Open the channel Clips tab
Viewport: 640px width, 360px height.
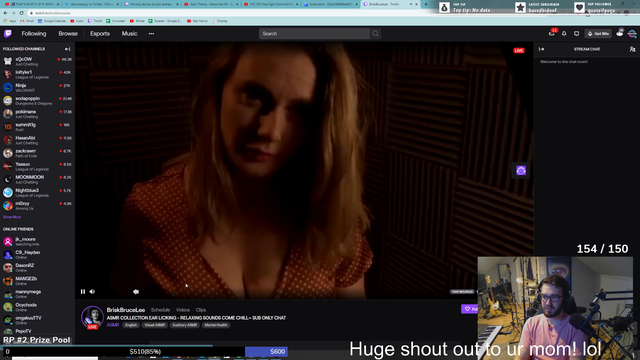[x=201, y=310]
